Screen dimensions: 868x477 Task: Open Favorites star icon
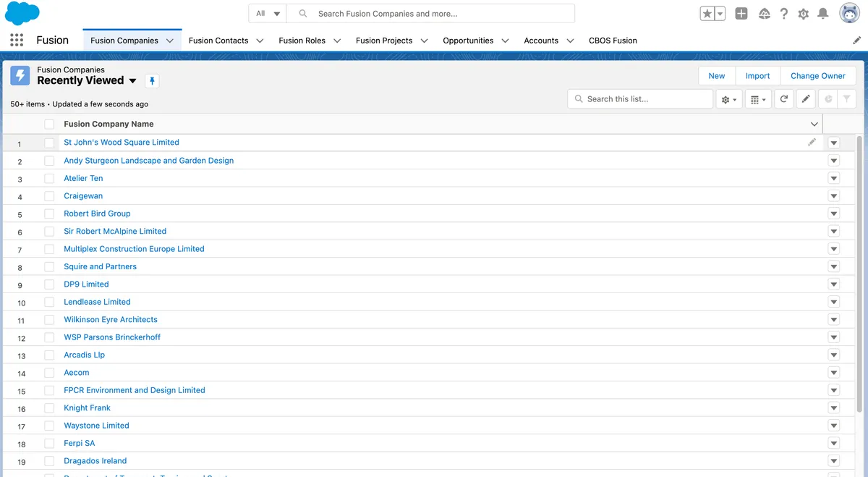coord(707,14)
